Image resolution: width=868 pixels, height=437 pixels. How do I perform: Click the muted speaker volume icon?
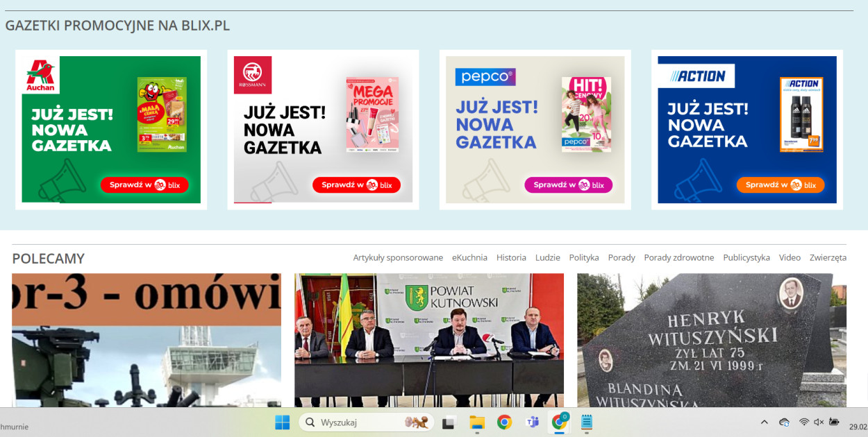[x=819, y=422]
